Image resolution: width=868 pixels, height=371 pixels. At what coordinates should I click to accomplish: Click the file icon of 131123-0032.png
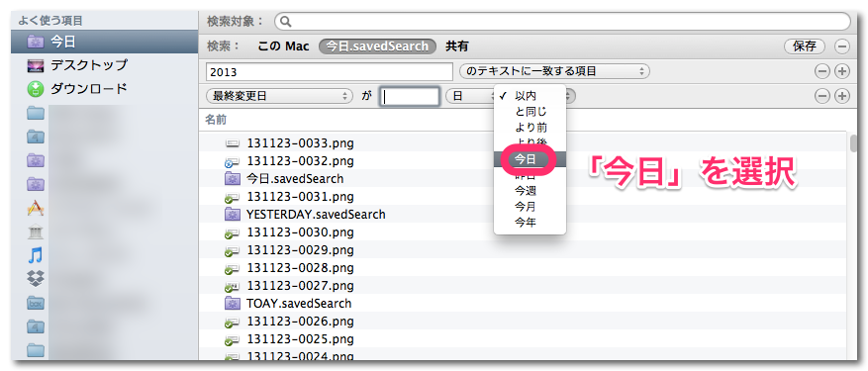pos(232,161)
